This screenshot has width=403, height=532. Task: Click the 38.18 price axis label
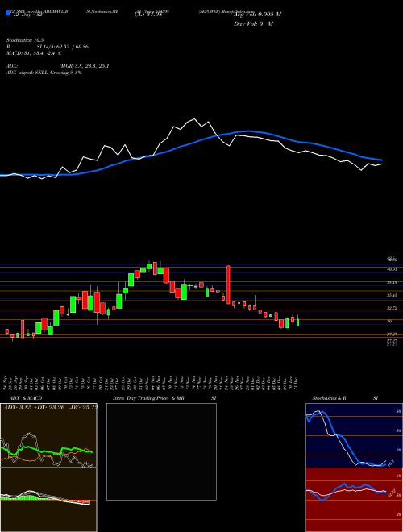393,282
